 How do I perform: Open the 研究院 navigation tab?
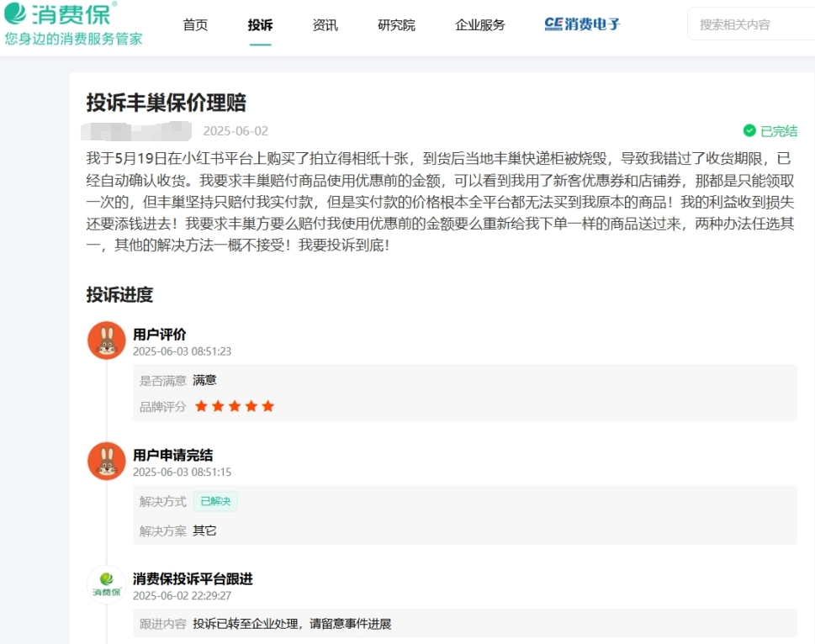396,24
